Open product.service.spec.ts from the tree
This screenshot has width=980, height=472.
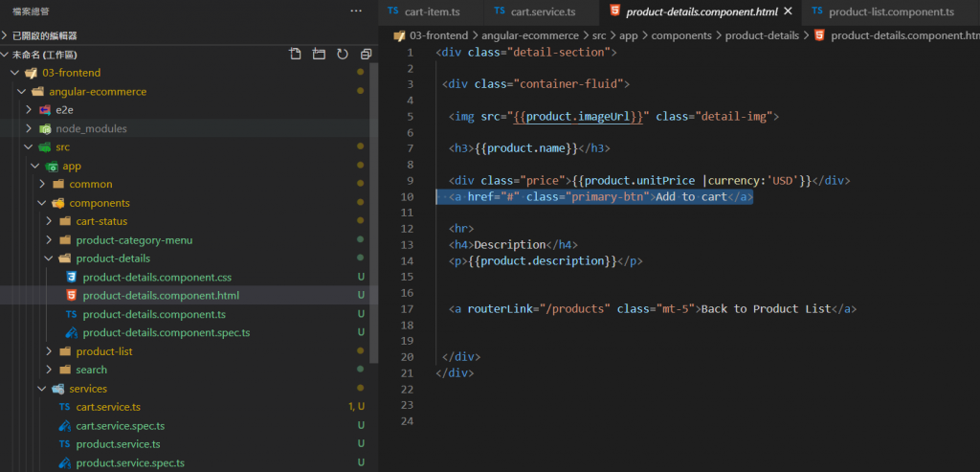pos(130,462)
